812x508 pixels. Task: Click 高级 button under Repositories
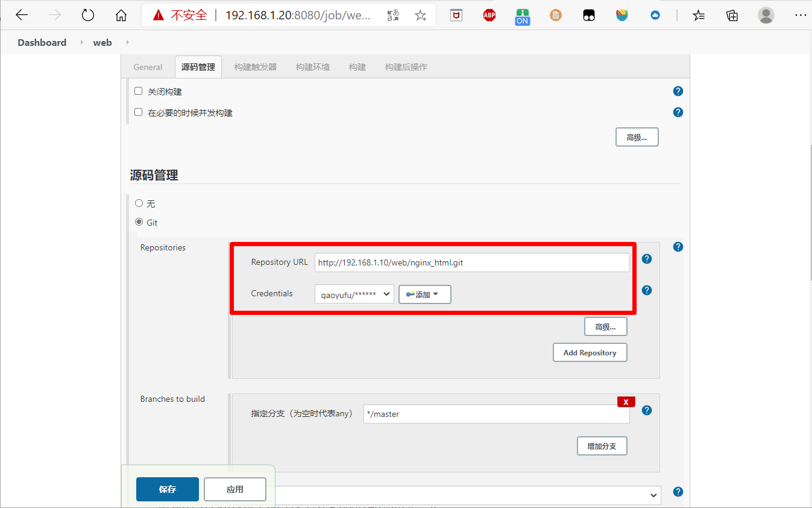(x=606, y=326)
